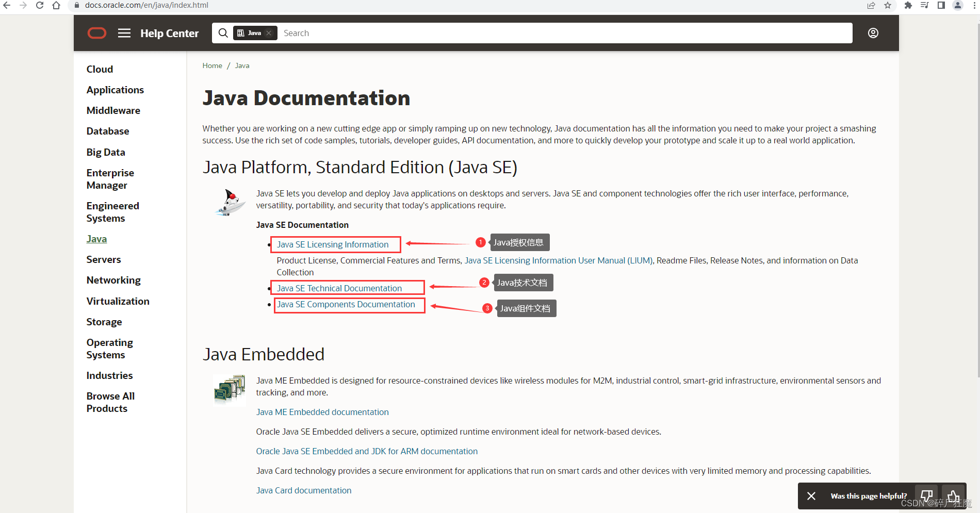Open Java SE Technical Documentation link

pyautogui.click(x=339, y=288)
